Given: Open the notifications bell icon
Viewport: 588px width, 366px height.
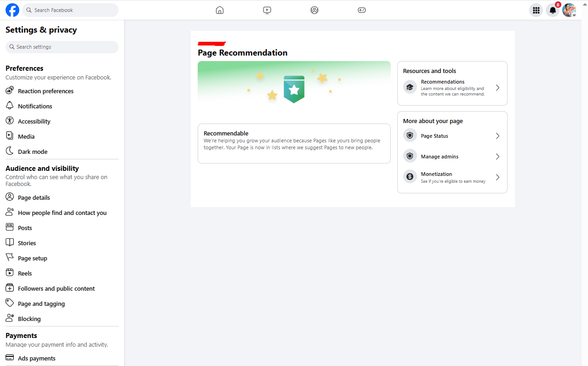Looking at the screenshot, I should pos(553,10).
